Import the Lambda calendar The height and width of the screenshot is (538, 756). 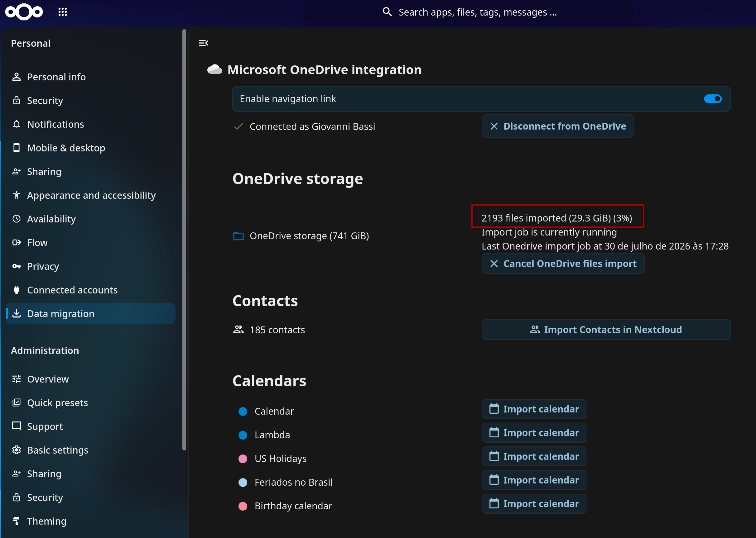pyautogui.click(x=534, y=433)
